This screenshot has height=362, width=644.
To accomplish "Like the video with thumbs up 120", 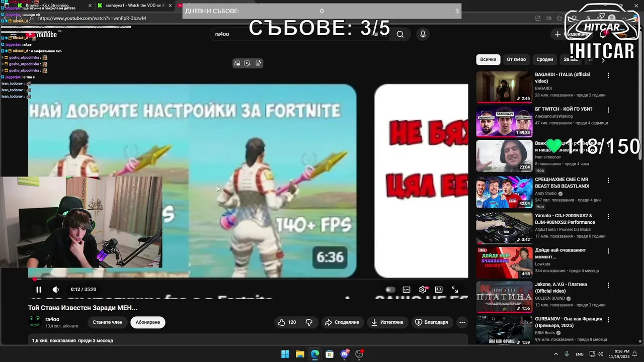I will (x=287, y=322).
